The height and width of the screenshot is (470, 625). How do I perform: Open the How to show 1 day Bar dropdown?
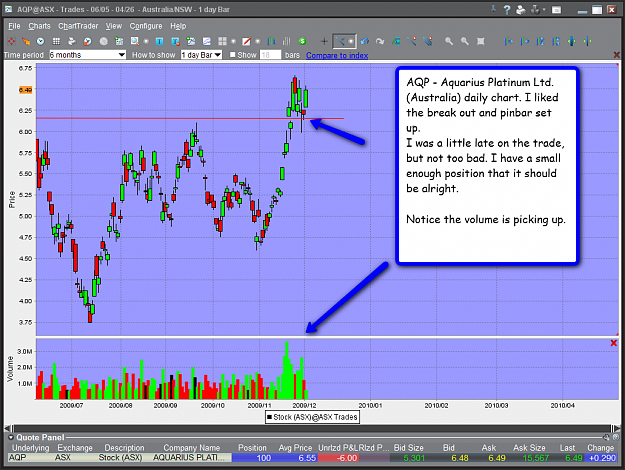[x=201, y=55]
